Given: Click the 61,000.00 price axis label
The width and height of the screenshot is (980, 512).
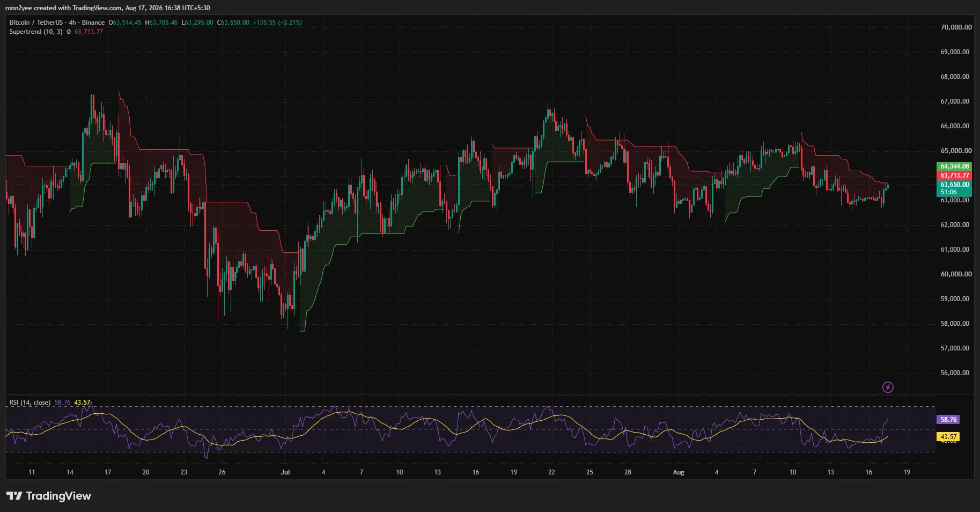Looking at the screenshot, I should 955,250.
